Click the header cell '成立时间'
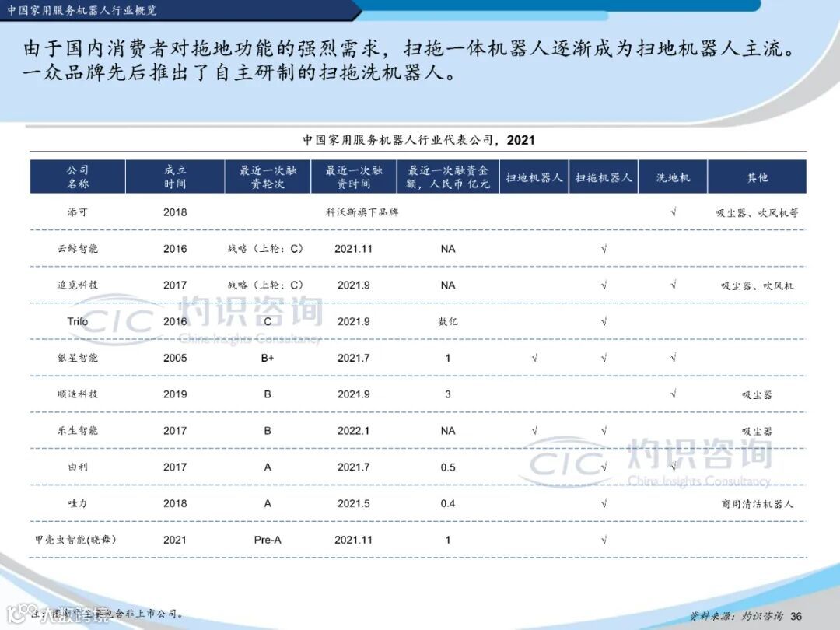The height and width of the screenshot is (630, 840). pos(175,177)
